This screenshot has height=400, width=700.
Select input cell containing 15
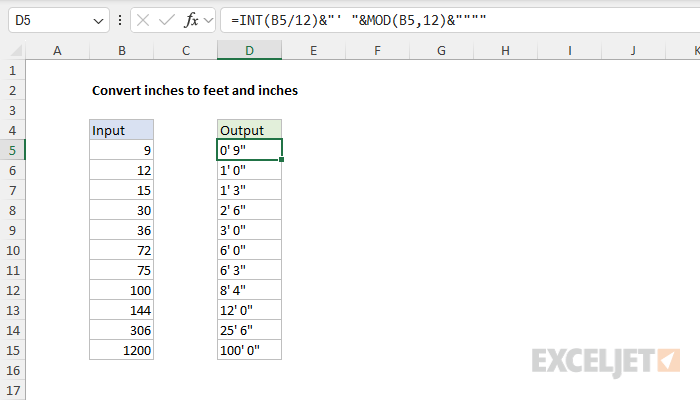pyautogui.click(x=121, y=190)
